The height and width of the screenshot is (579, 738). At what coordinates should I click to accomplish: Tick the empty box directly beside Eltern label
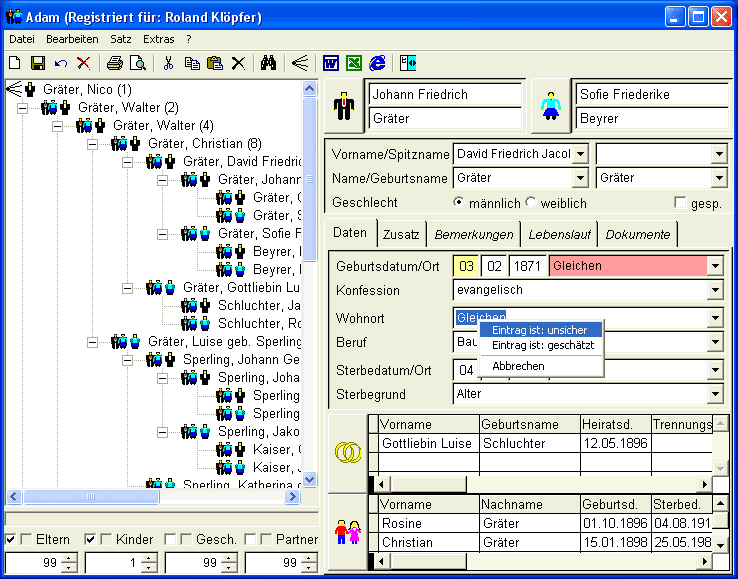(x=27, y=539)
